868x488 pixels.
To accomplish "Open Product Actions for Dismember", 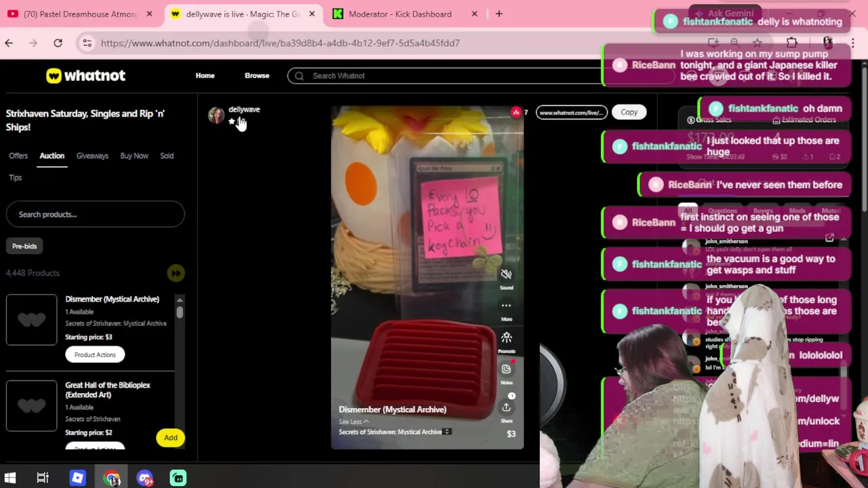I will [95, 354].
